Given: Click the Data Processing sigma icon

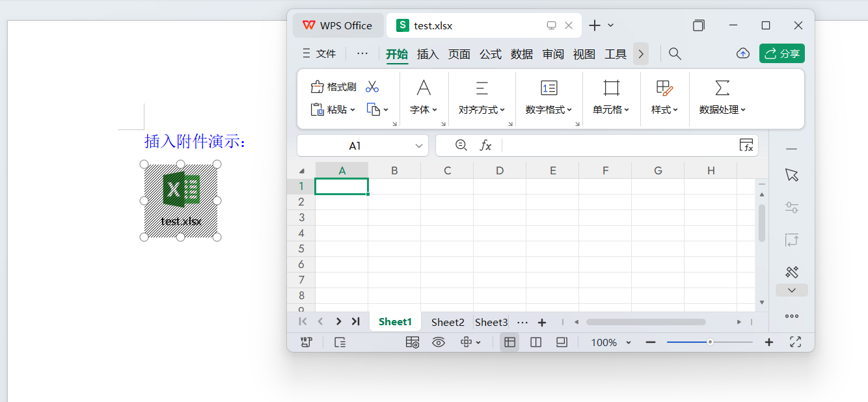Looking at the screenshot, I should click(x=722, y=88).
